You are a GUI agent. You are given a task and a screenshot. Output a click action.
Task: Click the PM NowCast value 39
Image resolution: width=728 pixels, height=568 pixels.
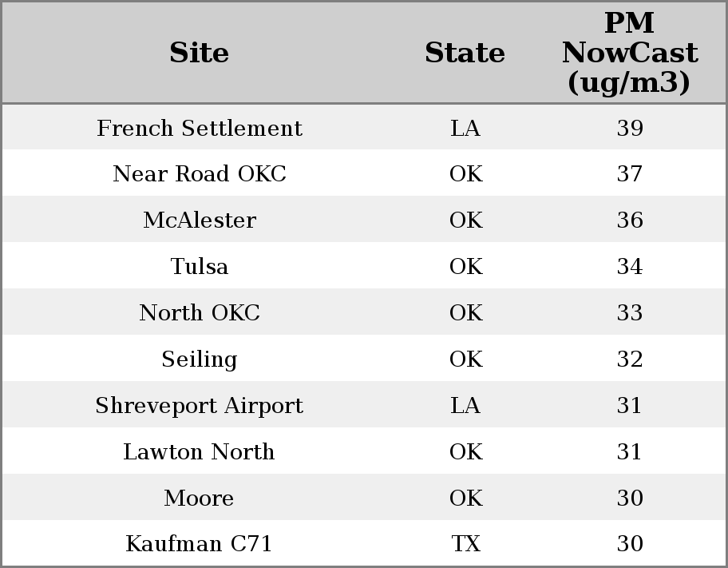tap(629, 128)
